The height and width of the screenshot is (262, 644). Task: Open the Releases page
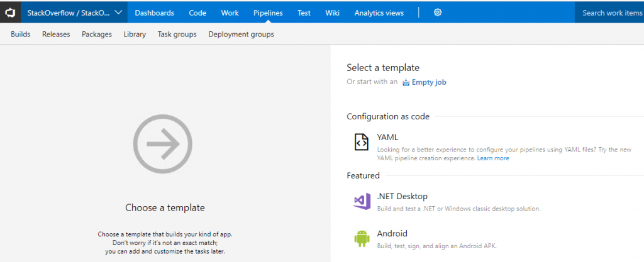tap(56, 35)
